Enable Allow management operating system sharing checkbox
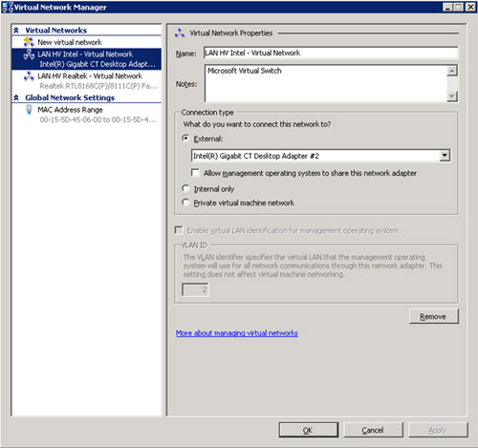Screen dimensions: 478x448 195,173
